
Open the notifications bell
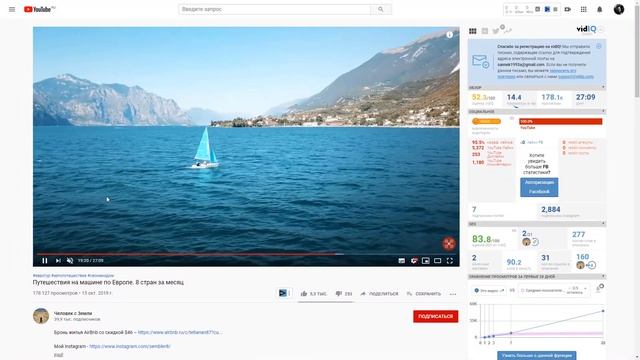click(600, 9)
